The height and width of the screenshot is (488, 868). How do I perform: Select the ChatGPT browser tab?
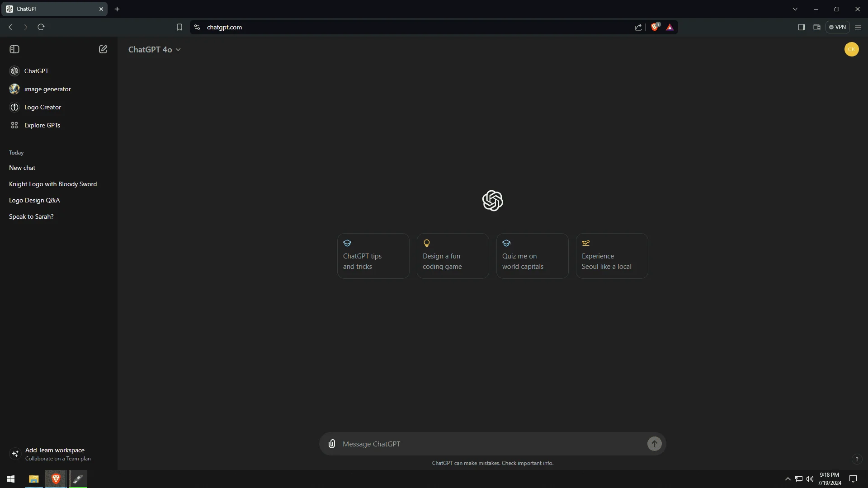(x=54, y=9)
